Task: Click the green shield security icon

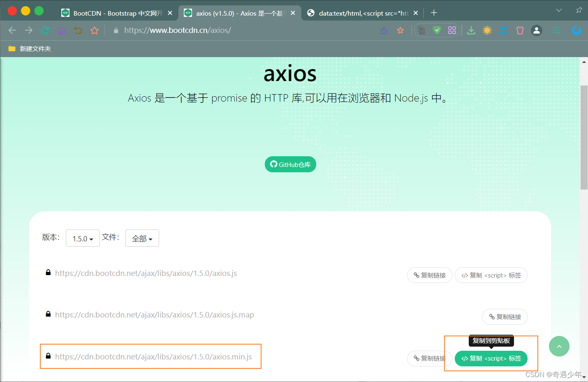Action: [437, 30]
